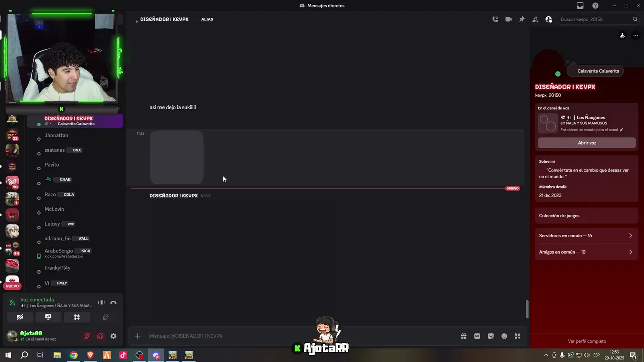644x362 pixels.
Task: Open the Discord inbox icon
Action: click(580, 6)
